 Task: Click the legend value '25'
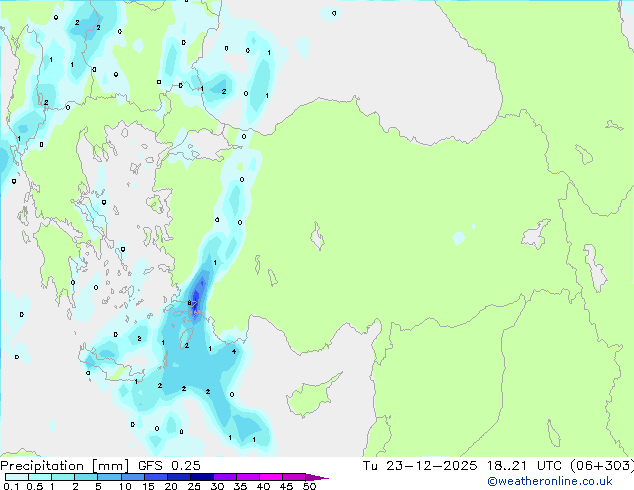(x=194, y=486)
